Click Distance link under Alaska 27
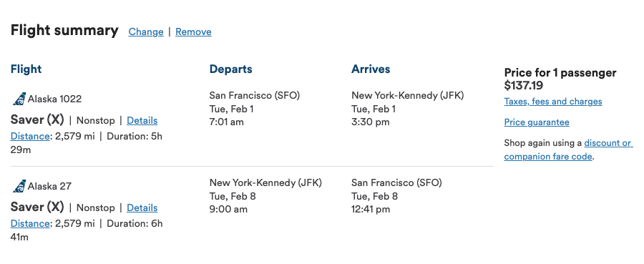 30,223
